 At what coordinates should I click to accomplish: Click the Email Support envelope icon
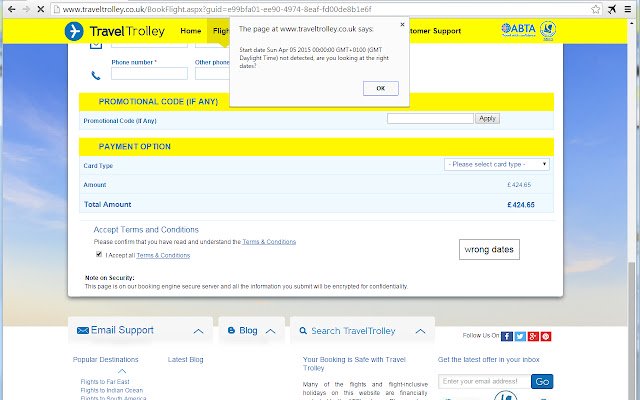[x=82, y=330]
